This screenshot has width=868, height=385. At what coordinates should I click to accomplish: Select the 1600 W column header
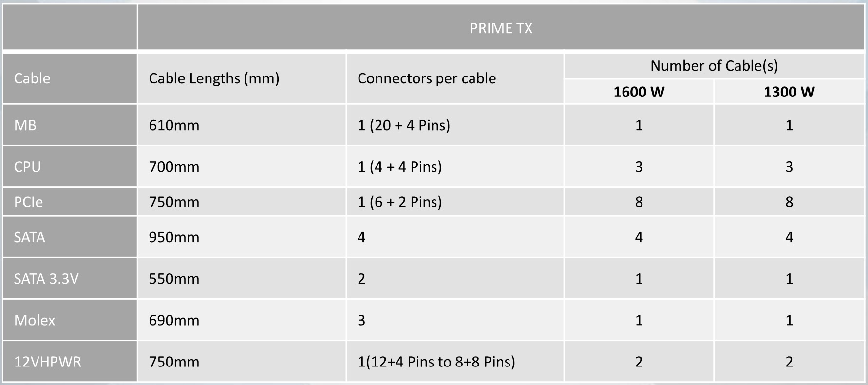coord(639,92)
